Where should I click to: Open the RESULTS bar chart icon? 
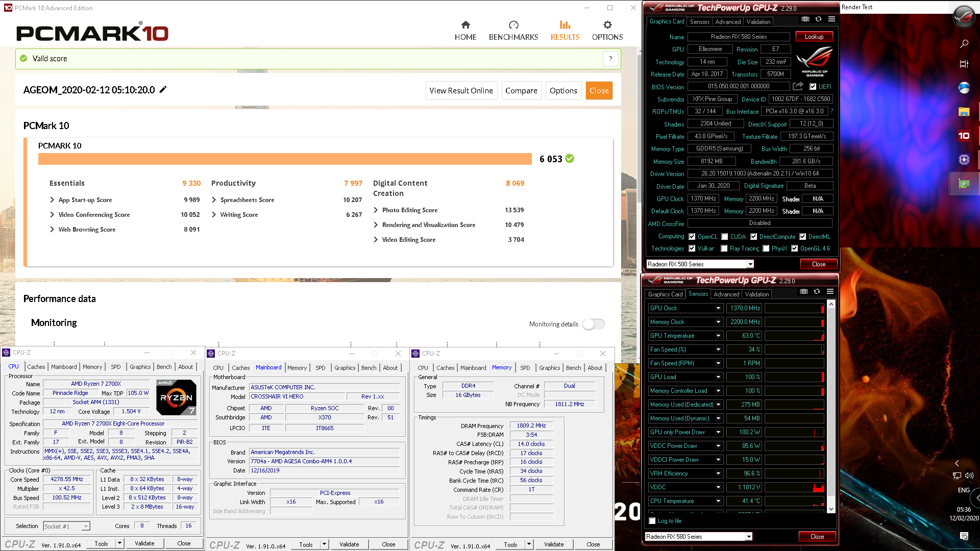point(565,24)
